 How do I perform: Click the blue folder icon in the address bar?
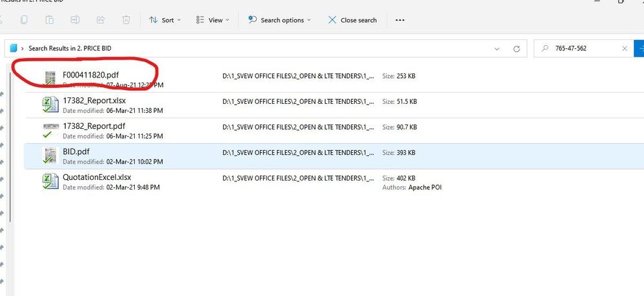(x=13, y=48)
